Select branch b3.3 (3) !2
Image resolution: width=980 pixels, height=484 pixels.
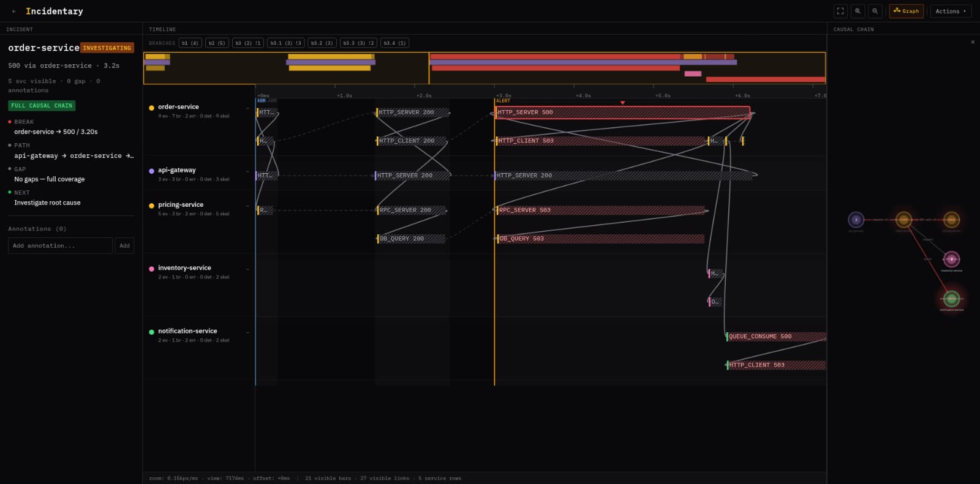[x=358, y=43]
